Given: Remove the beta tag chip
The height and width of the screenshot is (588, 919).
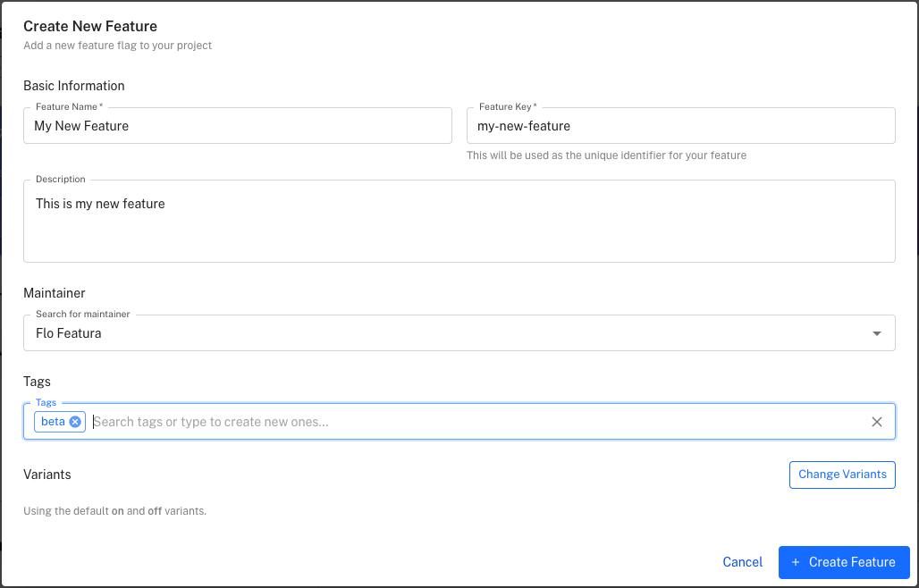Looking at the screenshot, I should coord(75,421).
